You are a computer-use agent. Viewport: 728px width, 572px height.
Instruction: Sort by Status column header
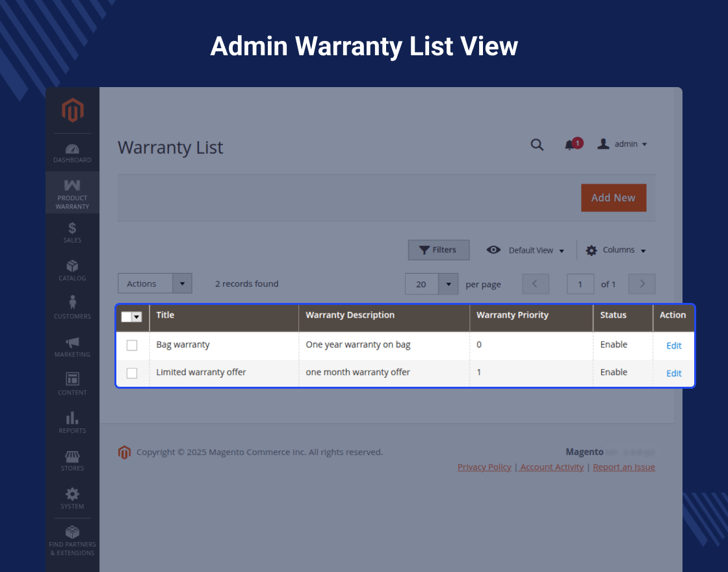623,318
